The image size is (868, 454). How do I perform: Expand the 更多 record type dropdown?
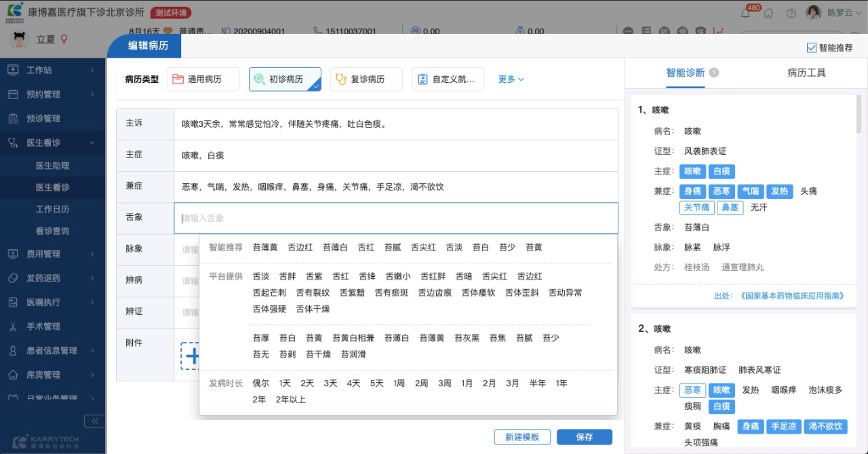click(511, 79)
